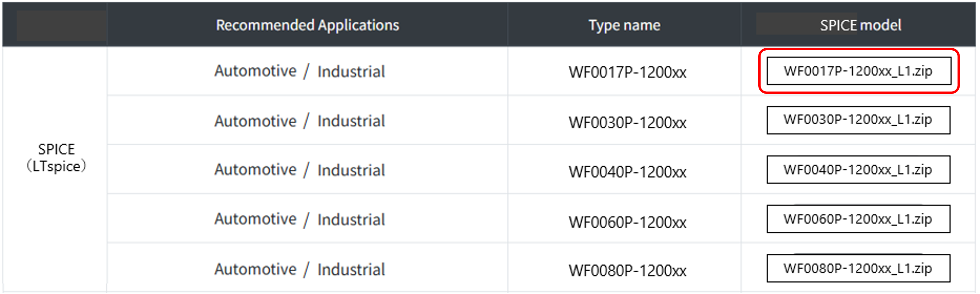The image size is (980, 294).
Task: Click the SPICE (LTspice) row label
Action: tap(56, 158)
